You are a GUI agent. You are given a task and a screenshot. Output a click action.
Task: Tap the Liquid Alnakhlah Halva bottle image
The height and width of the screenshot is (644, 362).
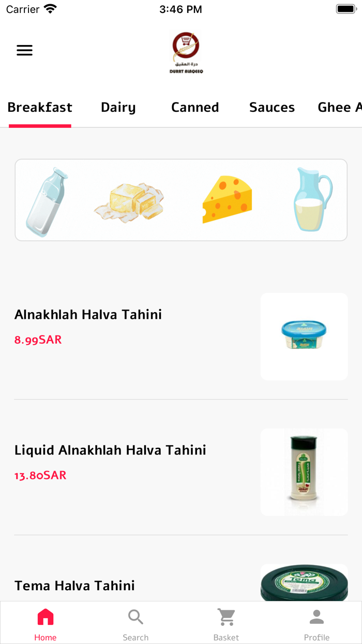[x=304, y=472]
